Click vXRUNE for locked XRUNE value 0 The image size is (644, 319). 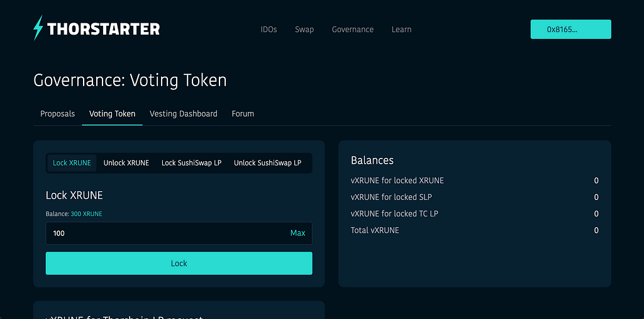[596, 181]
